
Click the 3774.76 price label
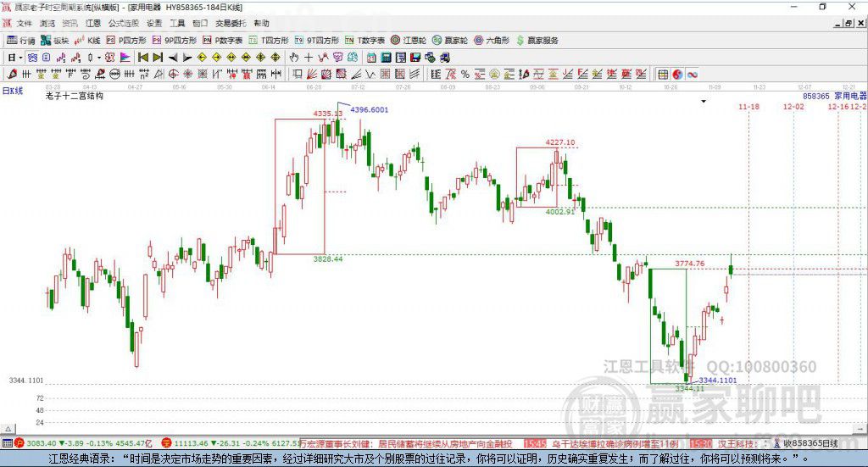tap(690, 264)
